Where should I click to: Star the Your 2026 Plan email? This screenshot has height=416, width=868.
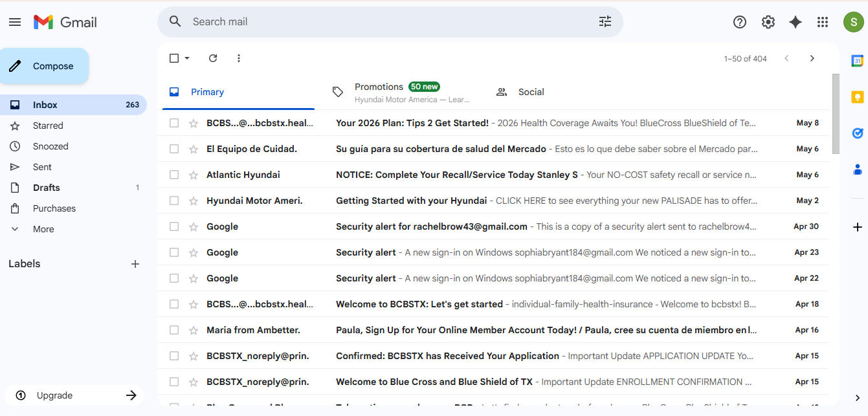194,123
